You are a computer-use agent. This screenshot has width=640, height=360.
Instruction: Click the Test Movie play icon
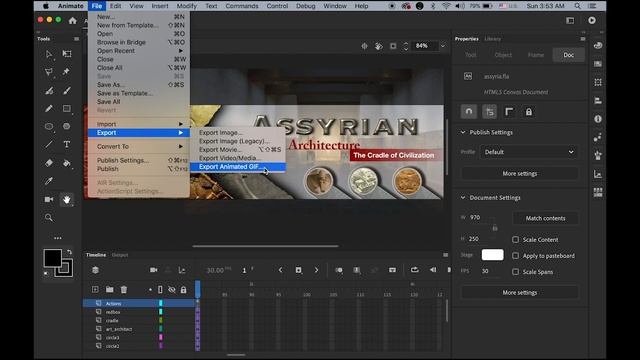click(x=591, y=20)
